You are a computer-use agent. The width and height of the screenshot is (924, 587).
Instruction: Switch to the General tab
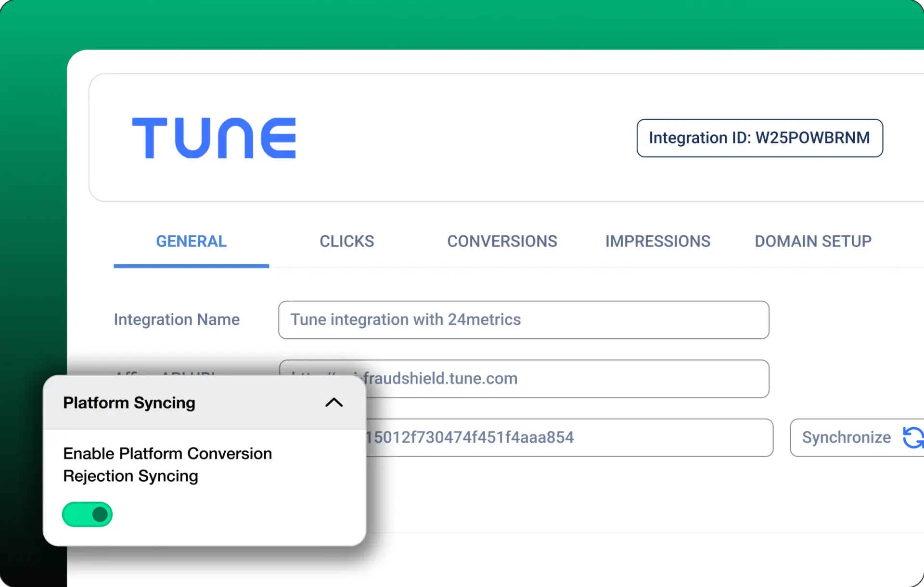[191, 241]
